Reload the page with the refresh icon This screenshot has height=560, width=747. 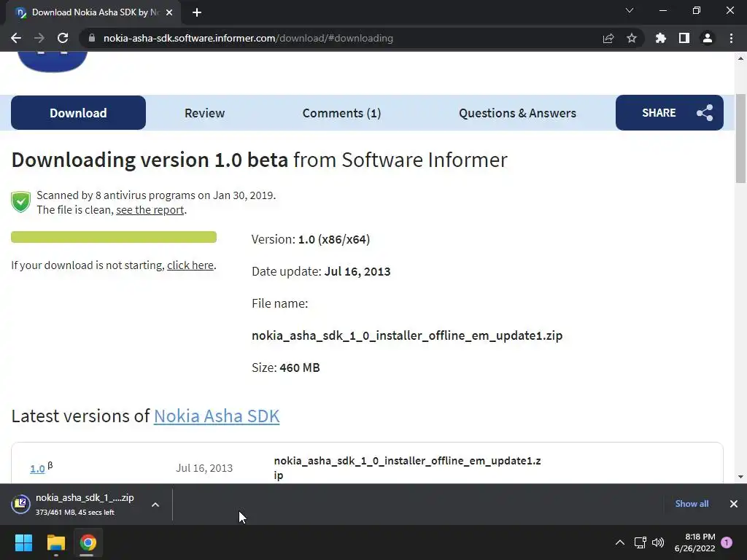[63, 38]
